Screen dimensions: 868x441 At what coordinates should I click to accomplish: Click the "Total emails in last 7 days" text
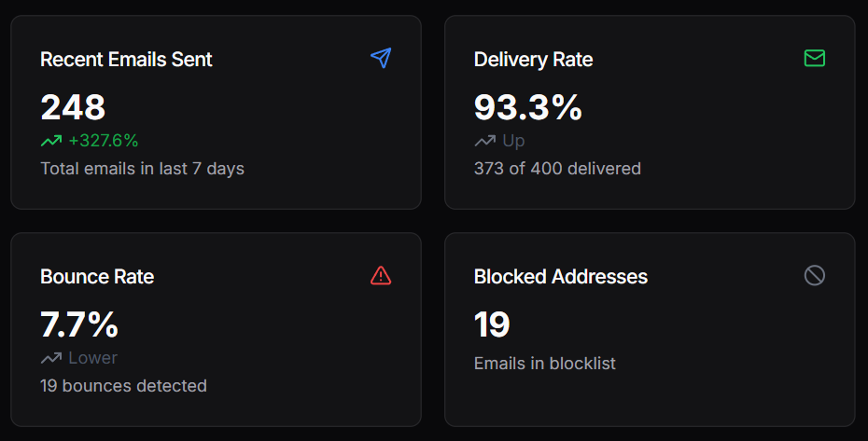click(142, 169)
